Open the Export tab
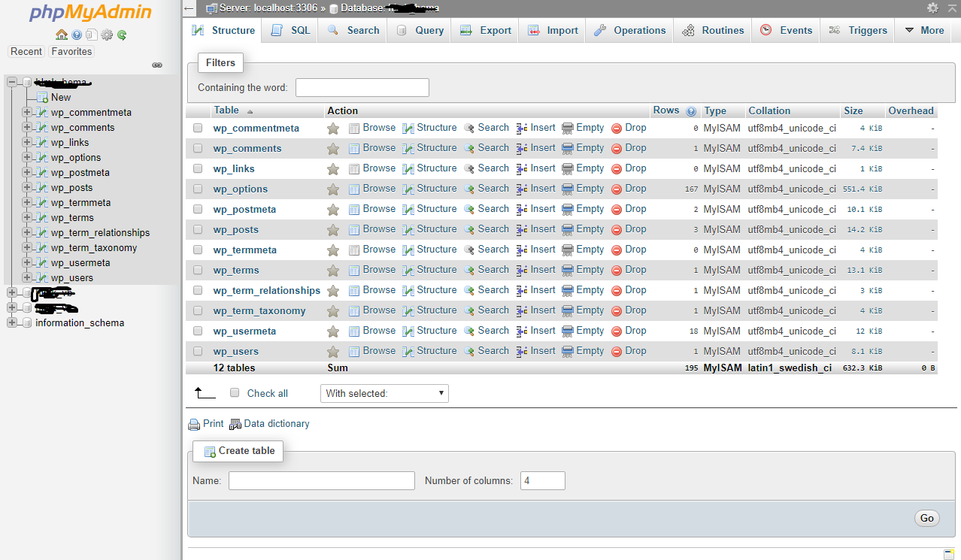The height and width of the screenshot is (560, 961). click(485, 31)
